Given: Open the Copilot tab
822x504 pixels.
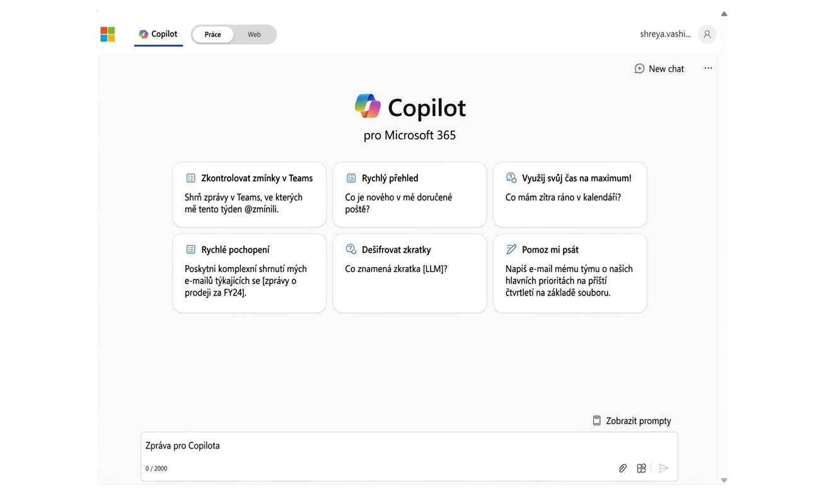Looking at the screenshot, I should tap(158, 34).
